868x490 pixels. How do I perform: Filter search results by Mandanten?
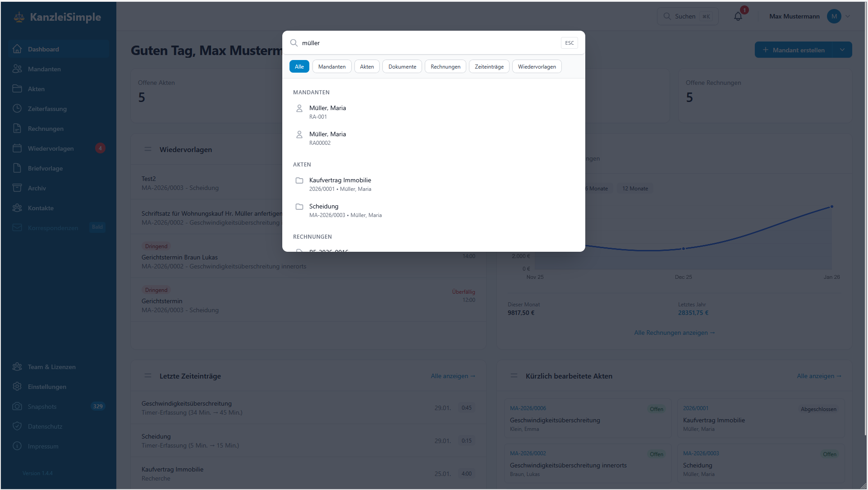(331, 67)
